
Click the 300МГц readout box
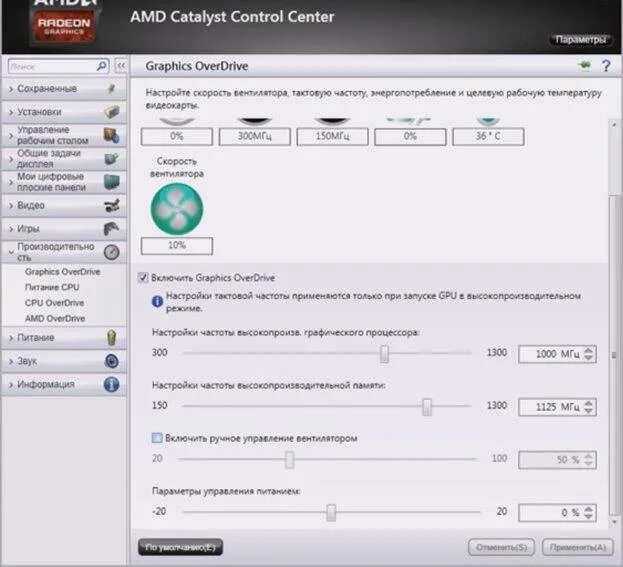coord(255,136)
